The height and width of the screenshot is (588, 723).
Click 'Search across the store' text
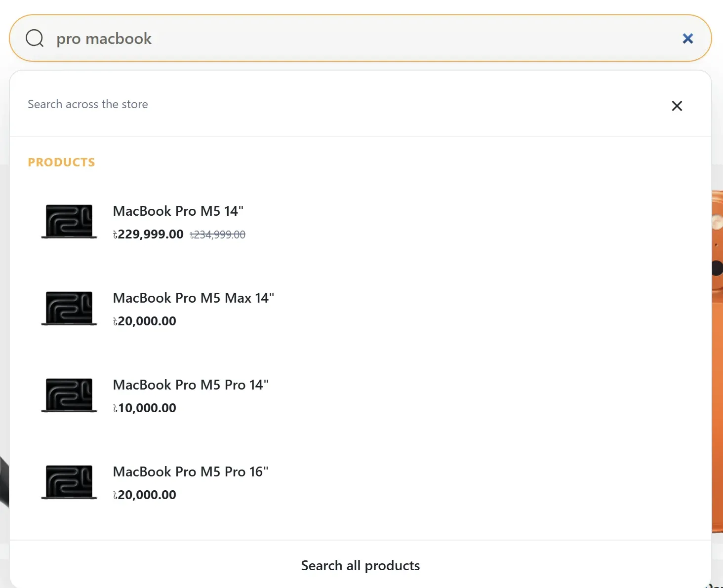pos(88,104)
